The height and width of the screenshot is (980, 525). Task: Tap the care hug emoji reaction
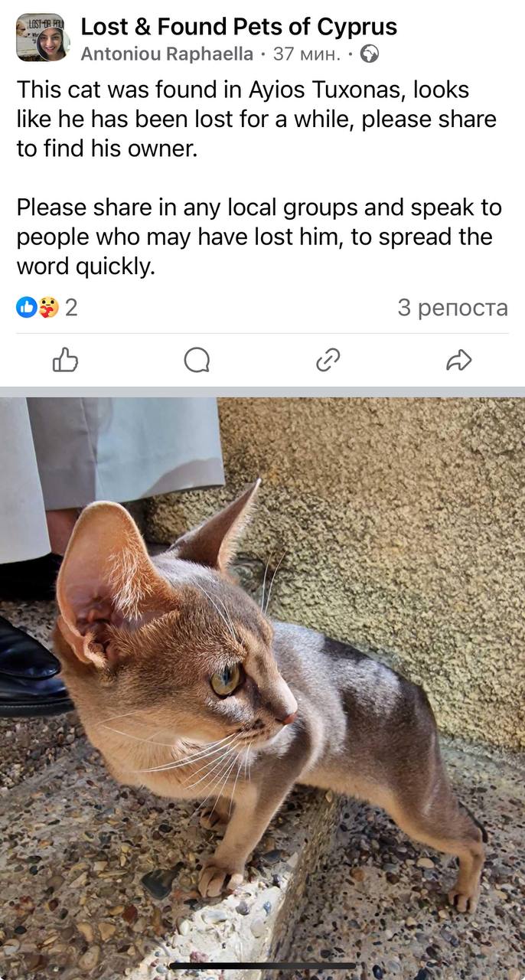pyautogui.click(x=47, y=308)
